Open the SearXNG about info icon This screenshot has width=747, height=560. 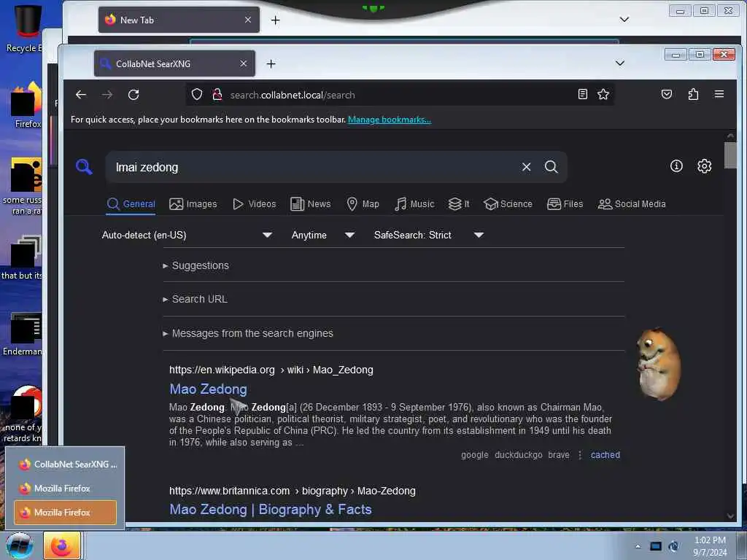click(x=676, y=166)
